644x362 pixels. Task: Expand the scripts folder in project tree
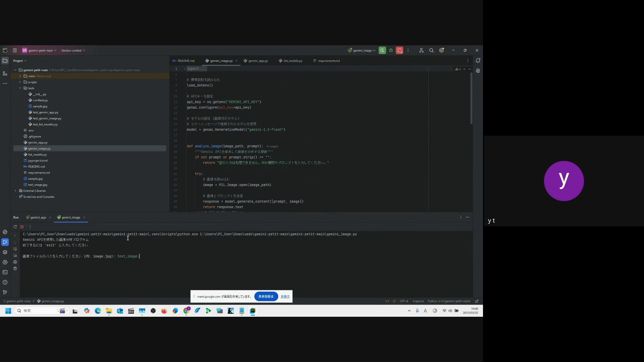20,82
